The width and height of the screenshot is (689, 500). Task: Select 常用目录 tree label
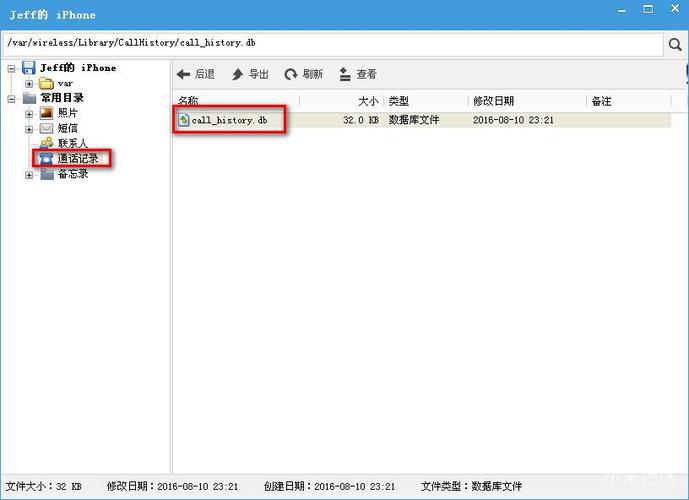pos(62,98)
